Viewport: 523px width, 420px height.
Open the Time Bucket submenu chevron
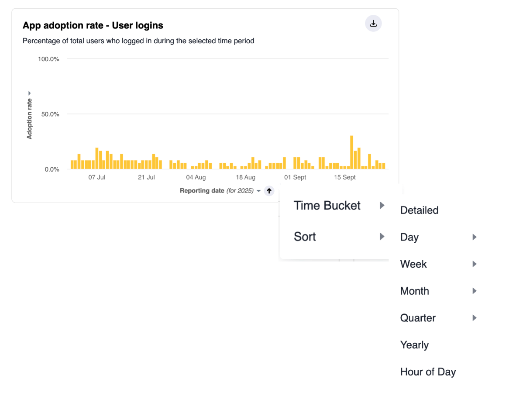pos(382,205)
